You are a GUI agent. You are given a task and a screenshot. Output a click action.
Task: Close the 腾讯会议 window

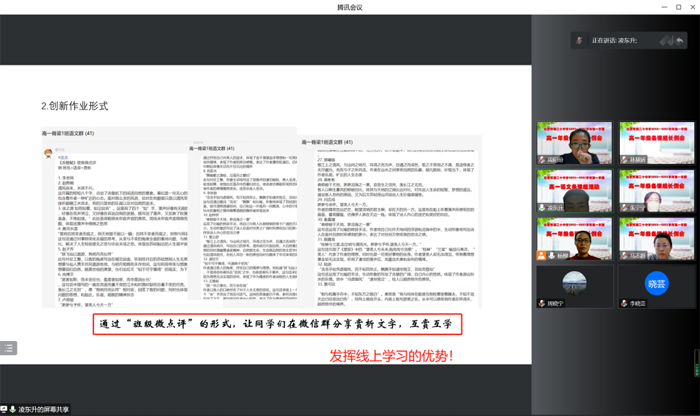[693, 7]
